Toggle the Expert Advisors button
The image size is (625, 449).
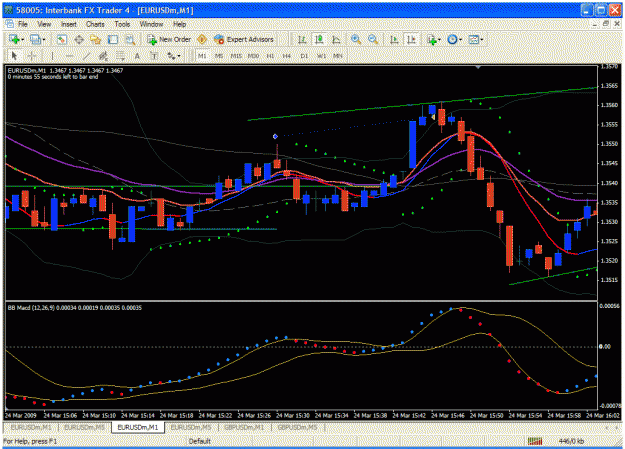pos(244,39)
